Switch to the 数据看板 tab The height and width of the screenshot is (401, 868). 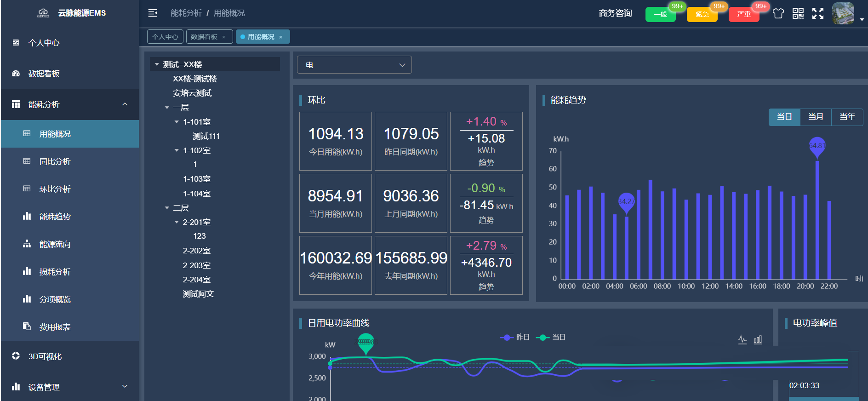204,37
